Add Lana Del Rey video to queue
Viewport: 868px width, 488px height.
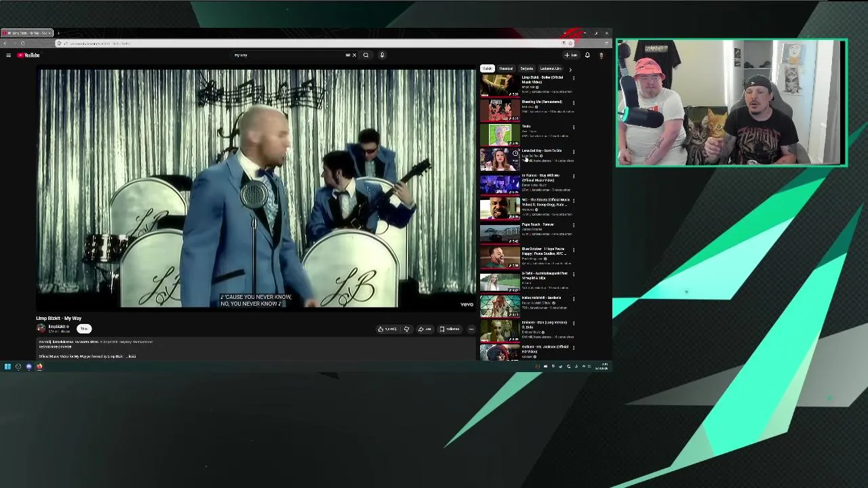point(515,161)
